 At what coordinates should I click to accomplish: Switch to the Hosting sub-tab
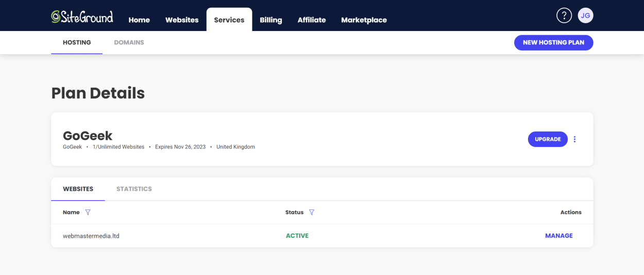click(x=77, y=42)
